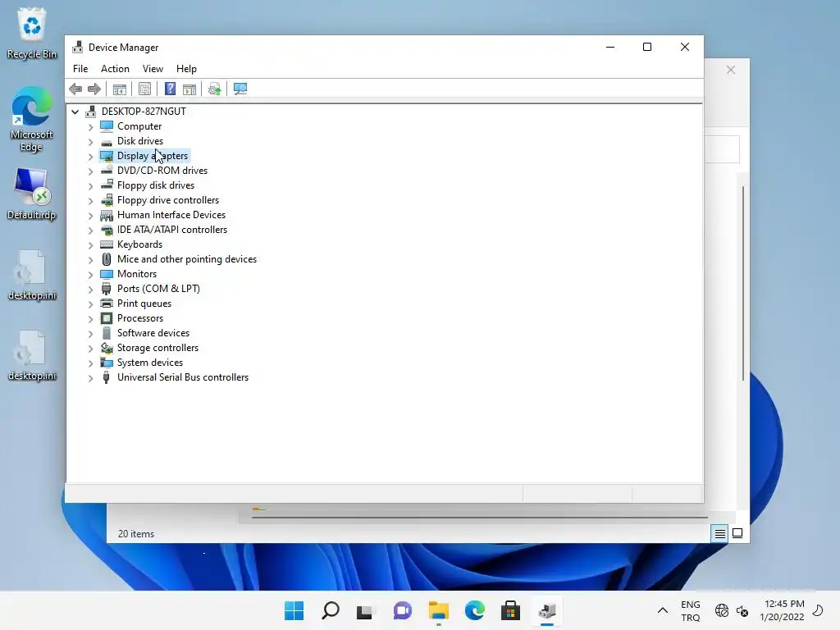Screen dimensions: 840x630
Task: Click the Keyboards device icon
Action: [107, 244]
